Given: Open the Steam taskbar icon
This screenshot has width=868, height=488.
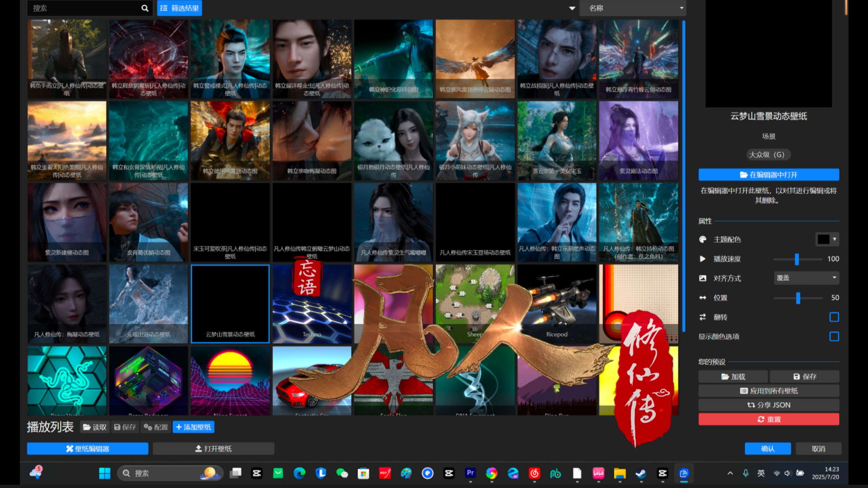Looking at the screenshot, I should pyautogui.click(x=641, y=473).
